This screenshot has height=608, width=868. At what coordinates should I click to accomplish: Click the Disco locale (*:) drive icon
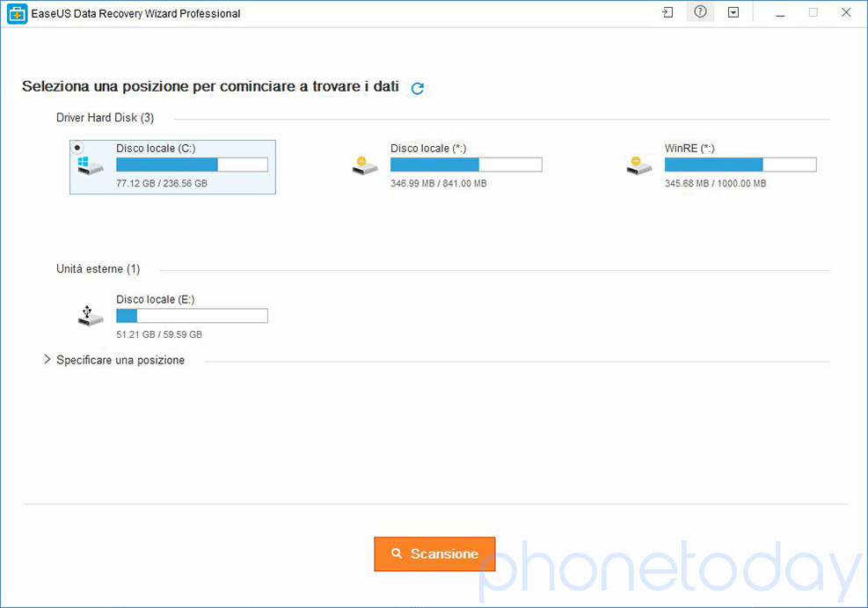[x=364, y=165]
